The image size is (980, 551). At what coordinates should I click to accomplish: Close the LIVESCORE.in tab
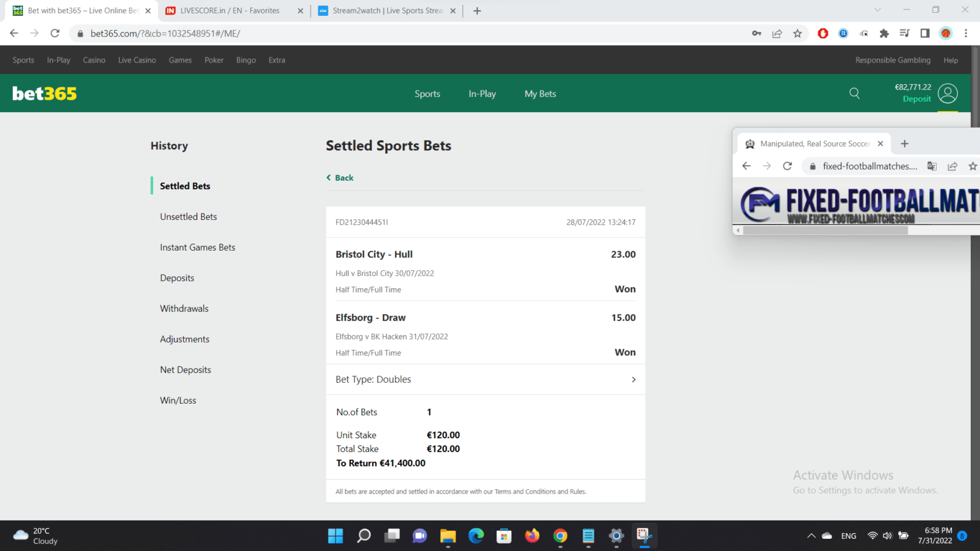coord(301,11)
